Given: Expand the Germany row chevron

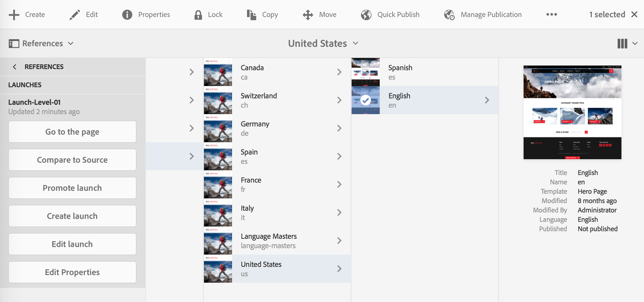Looking at the screenshot, I should point(339,128).
